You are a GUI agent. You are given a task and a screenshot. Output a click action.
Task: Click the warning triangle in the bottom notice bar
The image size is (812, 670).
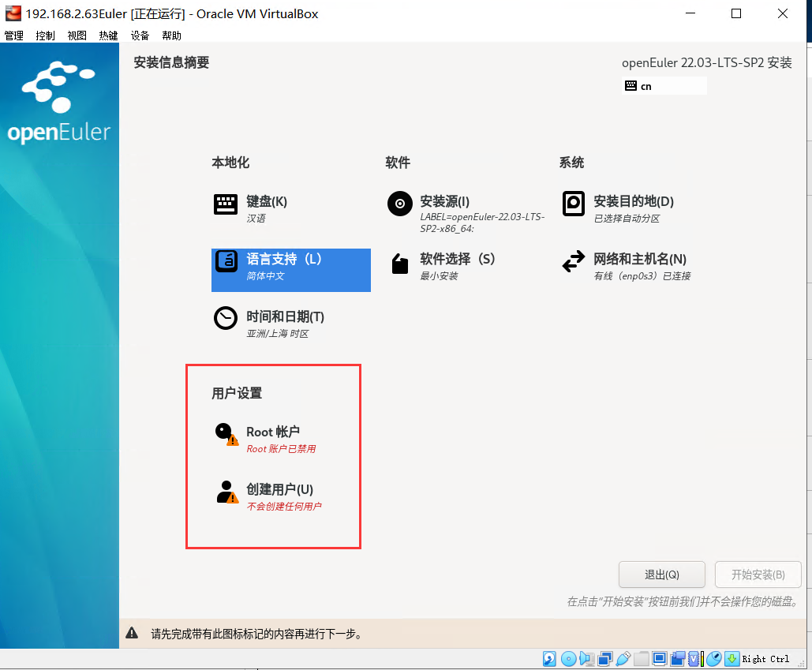tap(132, 633)
